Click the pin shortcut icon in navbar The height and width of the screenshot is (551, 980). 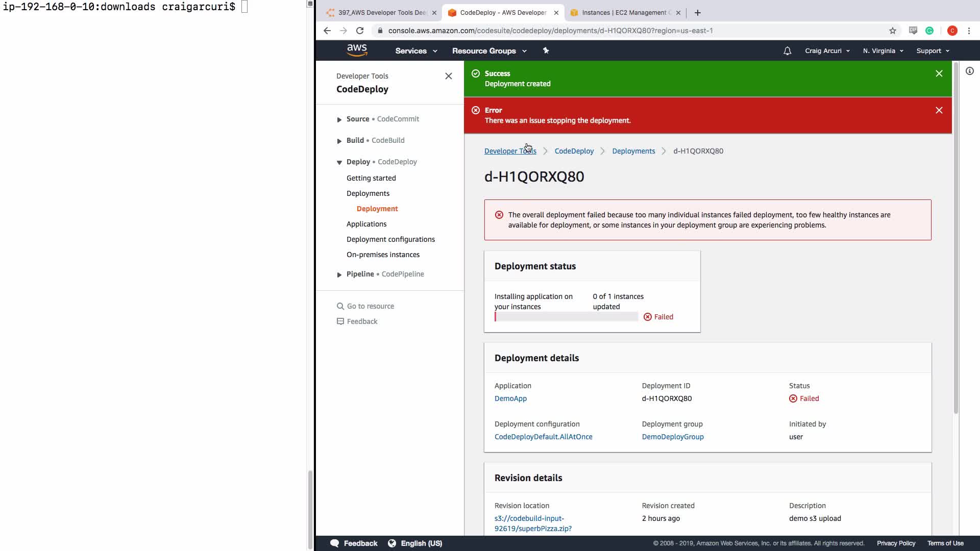tap(546, 51)
